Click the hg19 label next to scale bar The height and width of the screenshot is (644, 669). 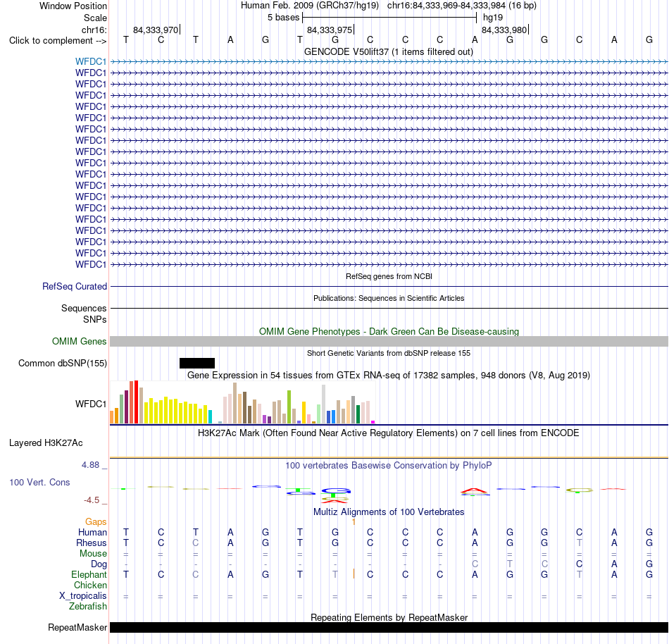click(493, 18)
